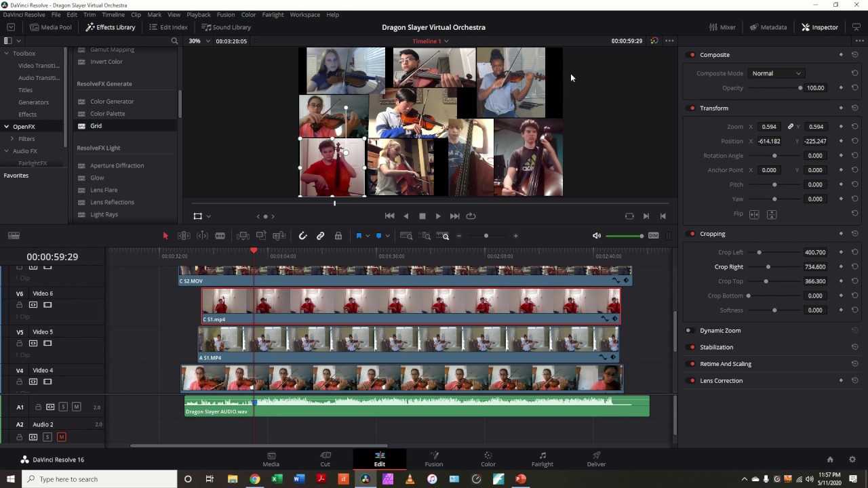The image size is (868, 488).
Task: Toggle Linked Selection chain icon
Action: pos(321,236)
